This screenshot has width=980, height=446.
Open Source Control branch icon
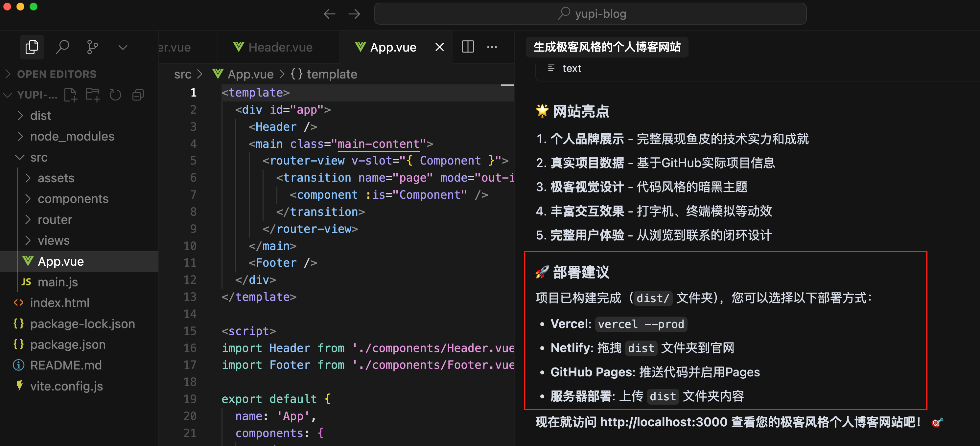click(x=92, y=47)
